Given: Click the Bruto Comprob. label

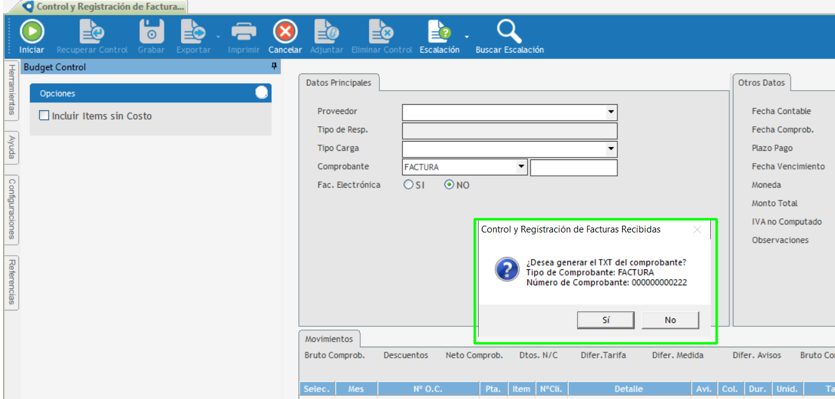Looking at the screenshot, I should point(334,355).
